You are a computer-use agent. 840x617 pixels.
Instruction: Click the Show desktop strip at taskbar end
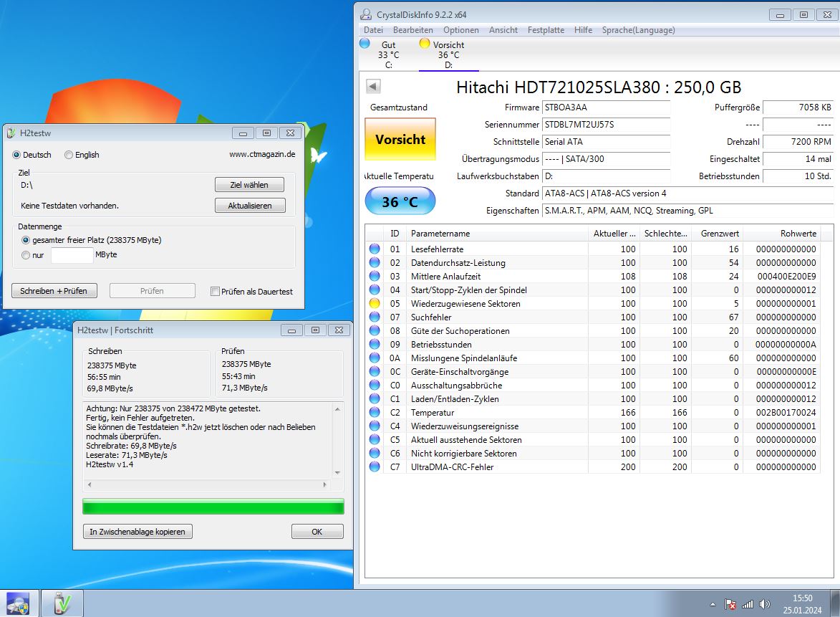(835, 603)
